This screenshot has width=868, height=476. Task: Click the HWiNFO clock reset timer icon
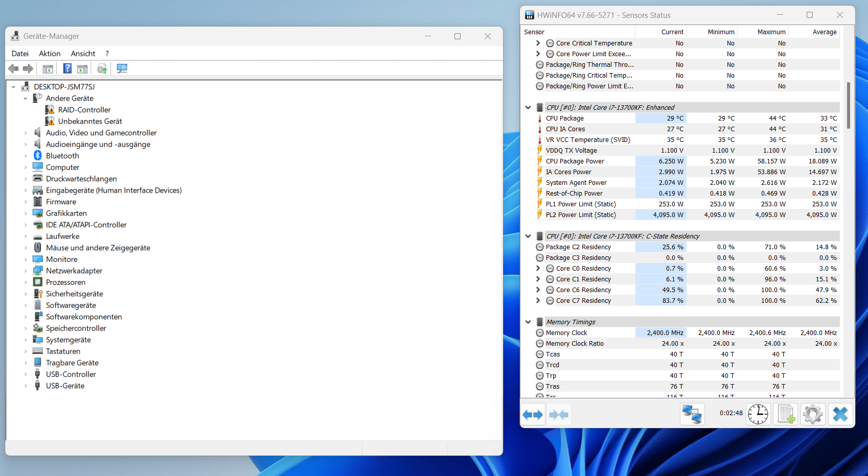tap(758, 414)
